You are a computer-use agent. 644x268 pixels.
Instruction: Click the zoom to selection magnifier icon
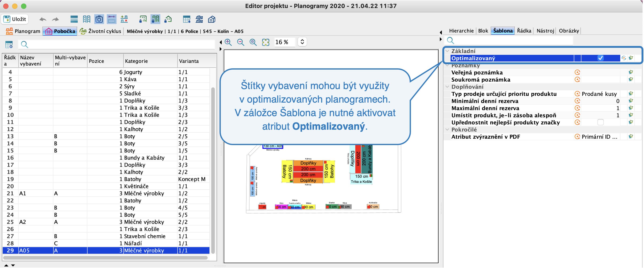click(253, 42)
